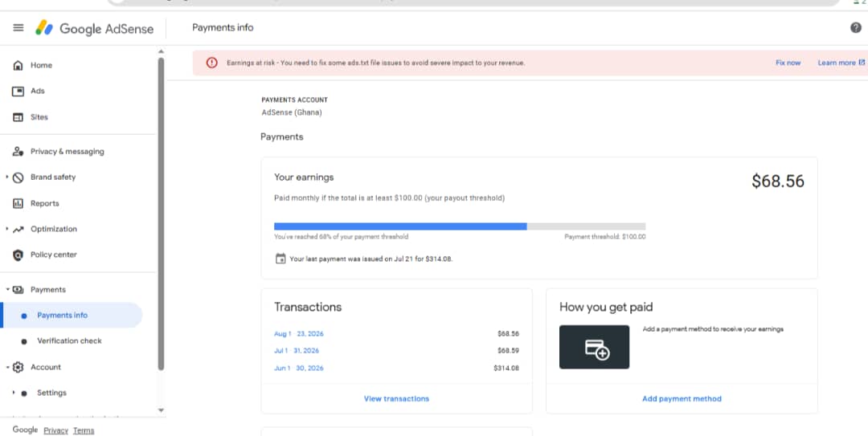The image size is (868, 436).
Task: Open the Jun 1 - 30, 2026 transaction
Action: (298, 369)
